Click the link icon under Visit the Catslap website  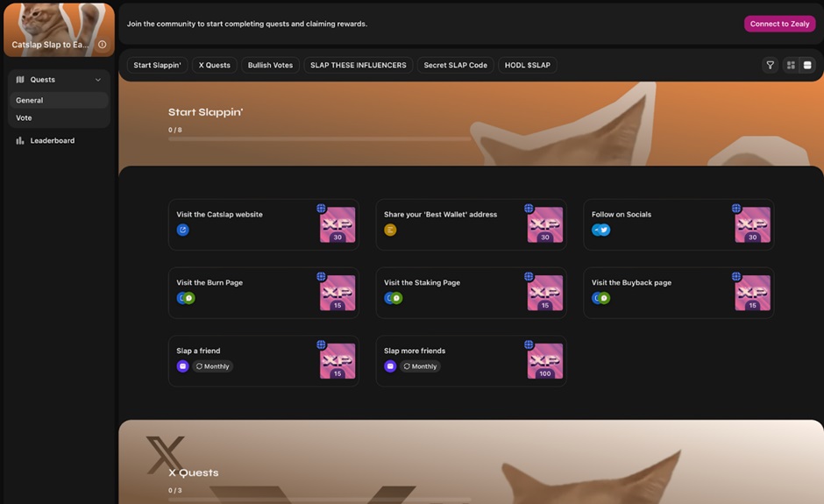tap(182, 230)
